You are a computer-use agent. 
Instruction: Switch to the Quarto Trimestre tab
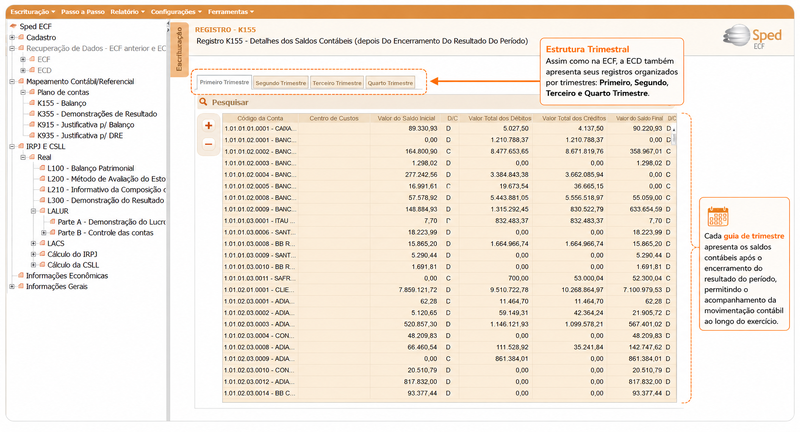tap(390, 83)
